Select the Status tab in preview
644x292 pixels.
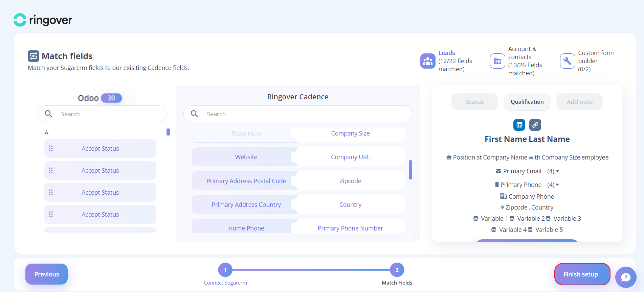[x=475, y=102]
